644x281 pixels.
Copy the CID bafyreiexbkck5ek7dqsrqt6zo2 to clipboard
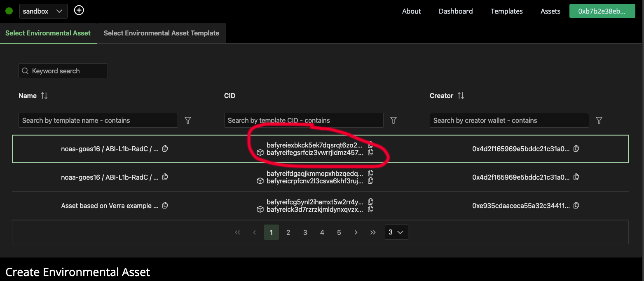pyautogui.click(x=370, y=145)
